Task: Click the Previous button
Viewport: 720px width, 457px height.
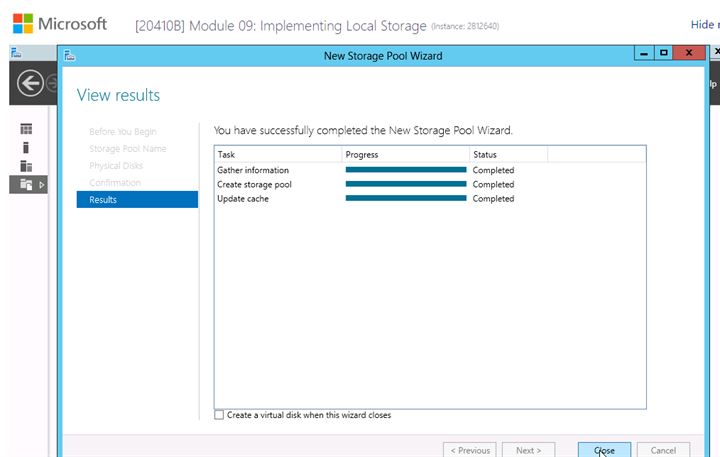Action: (x=470, y=450)
